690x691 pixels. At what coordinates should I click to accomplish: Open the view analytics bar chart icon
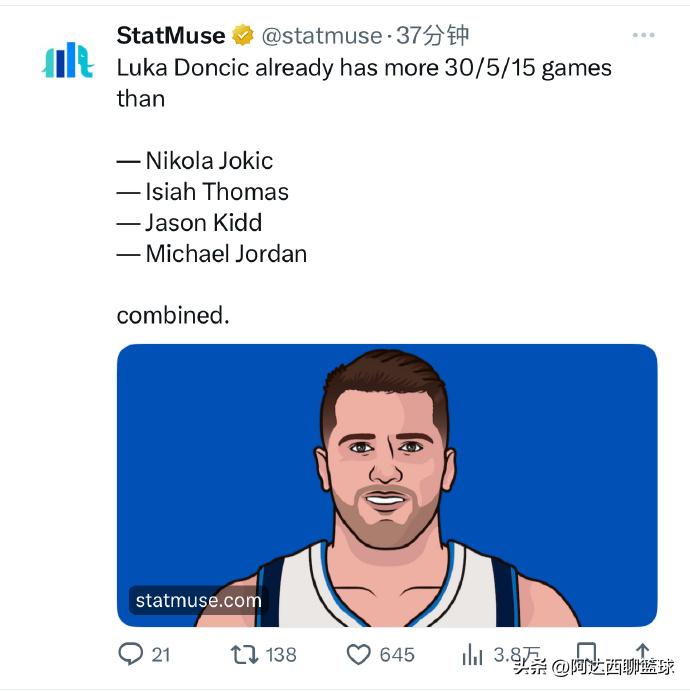pyautogui.click(x=472, y=654)
